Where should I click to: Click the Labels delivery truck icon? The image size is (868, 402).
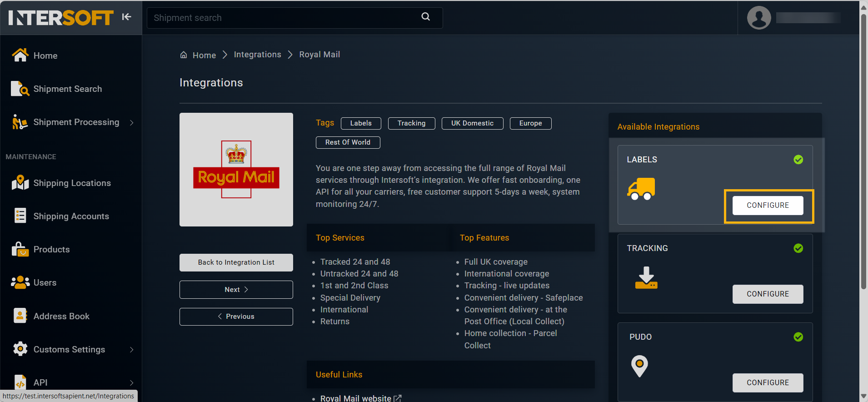pos(641,189)
